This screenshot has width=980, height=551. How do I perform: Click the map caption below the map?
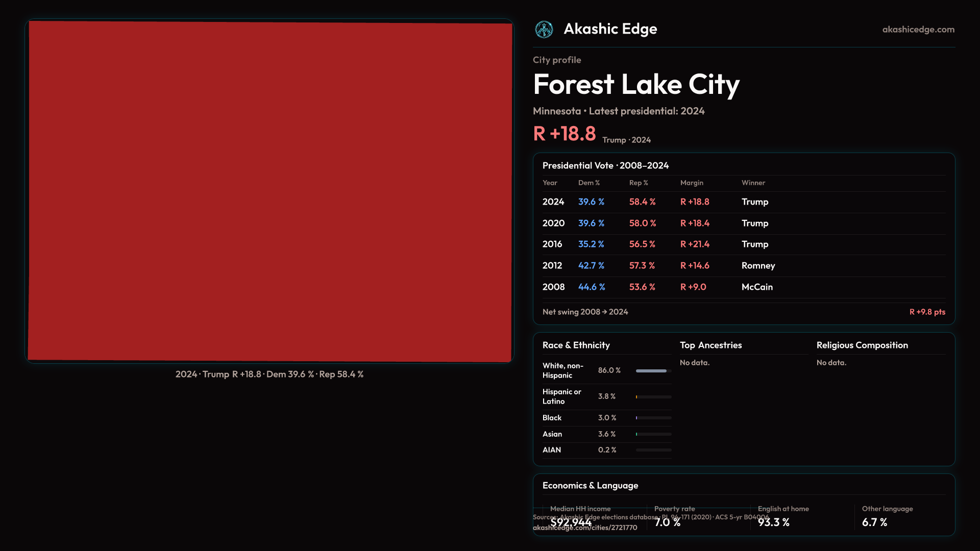click(x=269, y=374)
